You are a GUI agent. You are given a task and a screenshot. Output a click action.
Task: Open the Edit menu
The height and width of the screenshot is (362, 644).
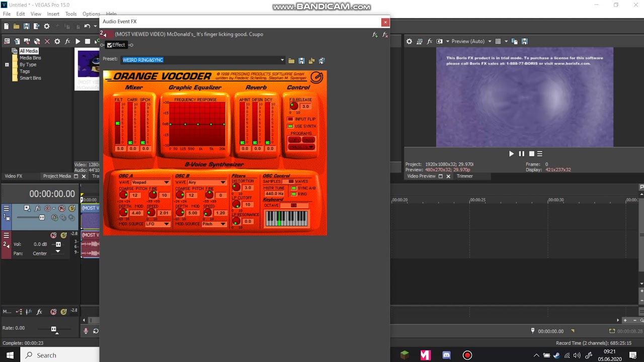21,14
